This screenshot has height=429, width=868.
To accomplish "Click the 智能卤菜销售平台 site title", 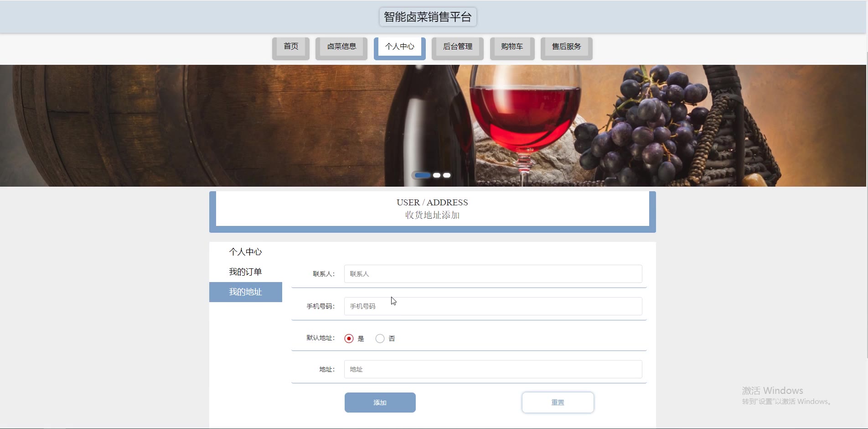I will point(428,17).
